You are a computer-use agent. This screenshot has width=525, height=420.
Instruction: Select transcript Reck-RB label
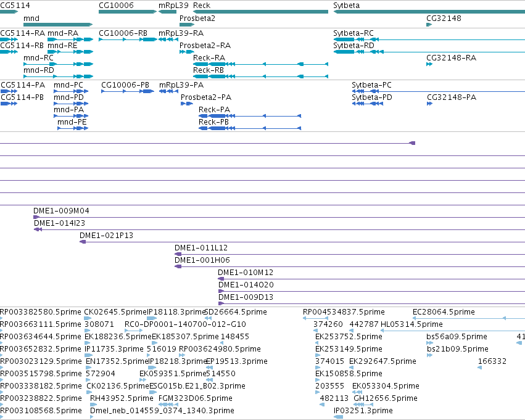(x=209, y=70)
